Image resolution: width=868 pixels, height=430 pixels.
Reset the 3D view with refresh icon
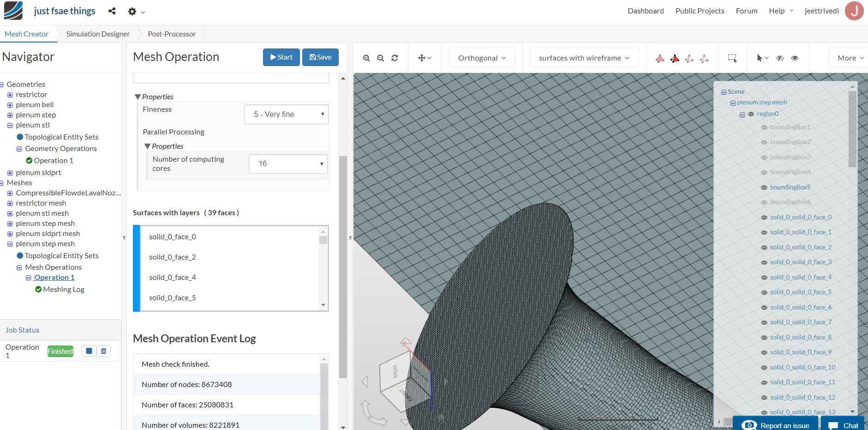click(x=395, y=58)
